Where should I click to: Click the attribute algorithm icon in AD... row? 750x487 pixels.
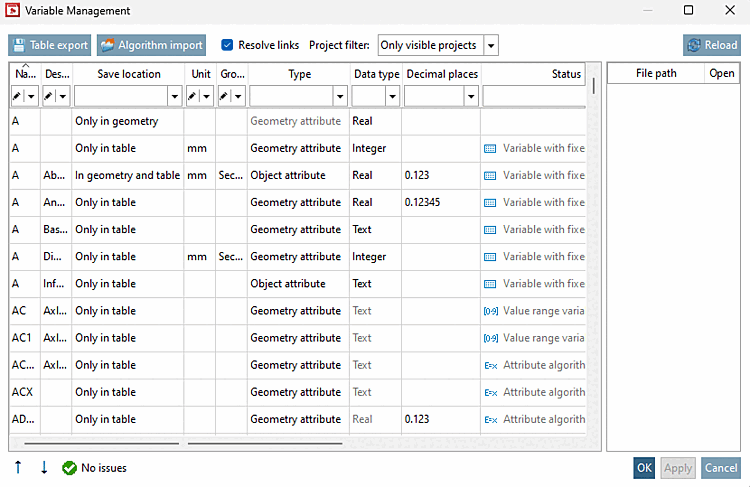491,420
